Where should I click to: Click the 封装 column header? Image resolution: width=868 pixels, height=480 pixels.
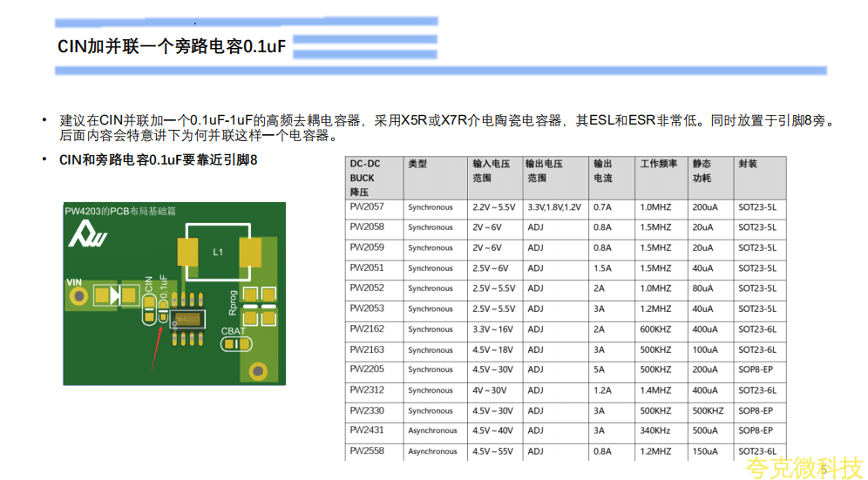click(748, 164)
